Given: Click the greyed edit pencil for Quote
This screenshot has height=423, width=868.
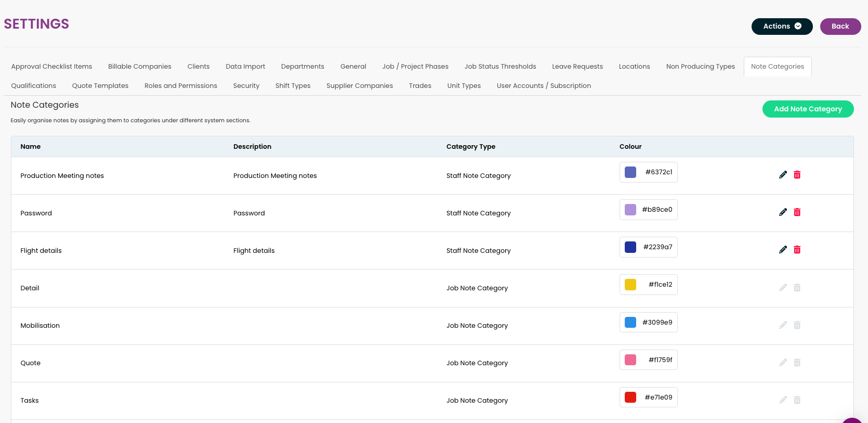Looking at the screenshot, I should click(783, 362).
